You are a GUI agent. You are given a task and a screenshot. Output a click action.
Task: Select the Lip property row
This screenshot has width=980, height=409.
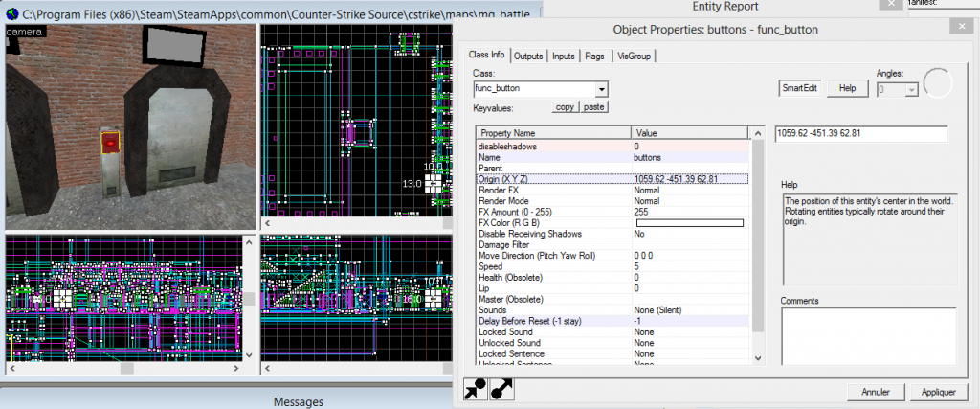(612, 288)
